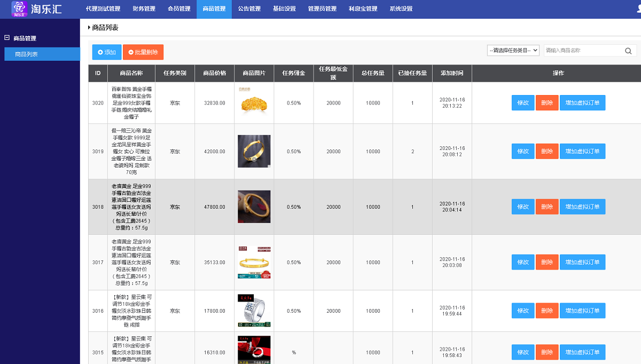This screenshot has height=364, width=641.
Task: Click the plus icon on the 添加 button
Action: tap(100, 52)
